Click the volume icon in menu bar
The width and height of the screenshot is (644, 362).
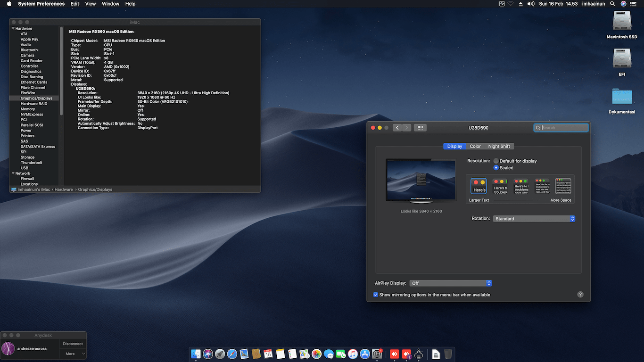pyautogui.click(x=531, y=4)
